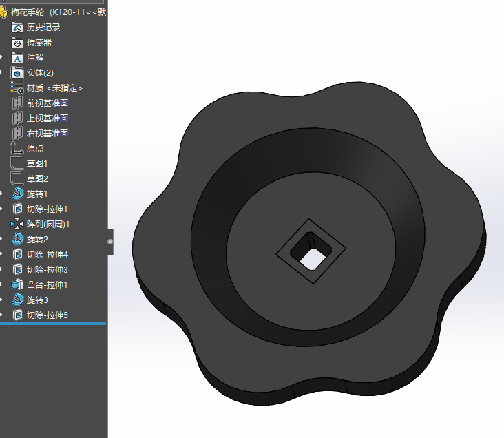This screenshot has width=504, height=438.
Task: Click the 切除-拉伸3 cut-extrude icon
Action: (x=17, y=269)
